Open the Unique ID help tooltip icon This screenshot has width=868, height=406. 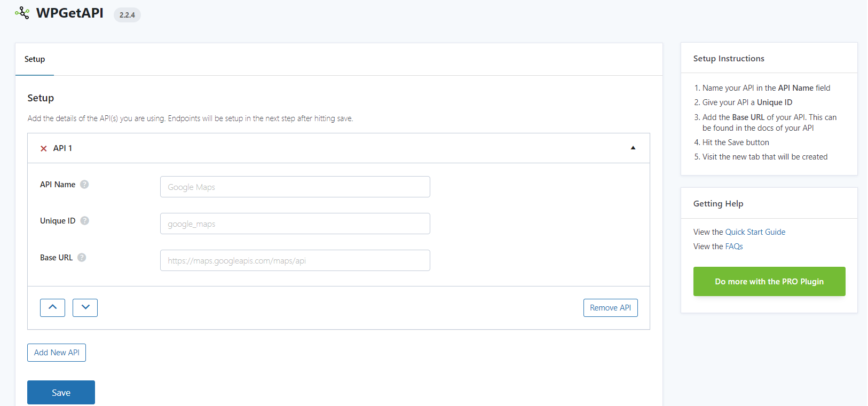click(x=84, y=221)
